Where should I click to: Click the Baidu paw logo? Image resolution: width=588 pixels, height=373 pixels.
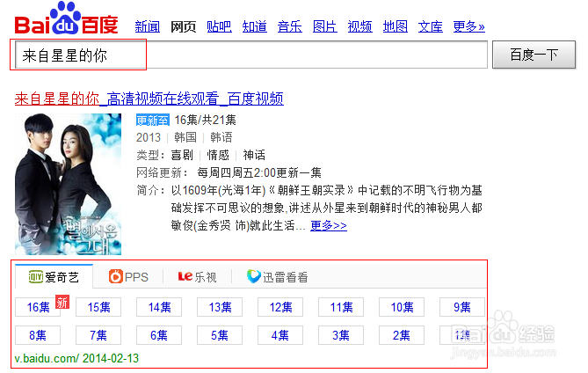click(x=67, y=18)
